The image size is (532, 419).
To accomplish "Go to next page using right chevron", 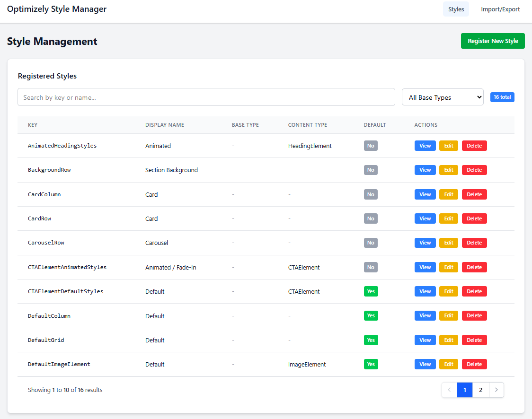I will [x=496, y=390].
